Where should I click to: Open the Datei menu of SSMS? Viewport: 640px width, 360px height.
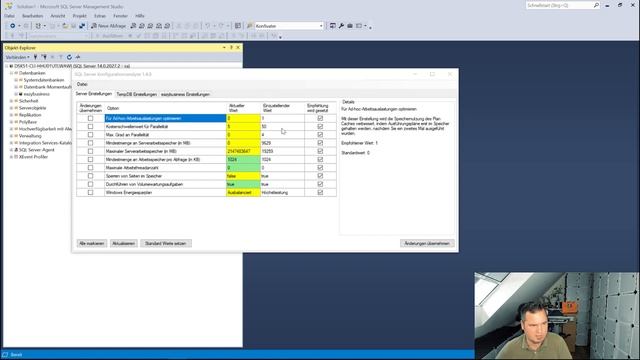coord(9,16)
